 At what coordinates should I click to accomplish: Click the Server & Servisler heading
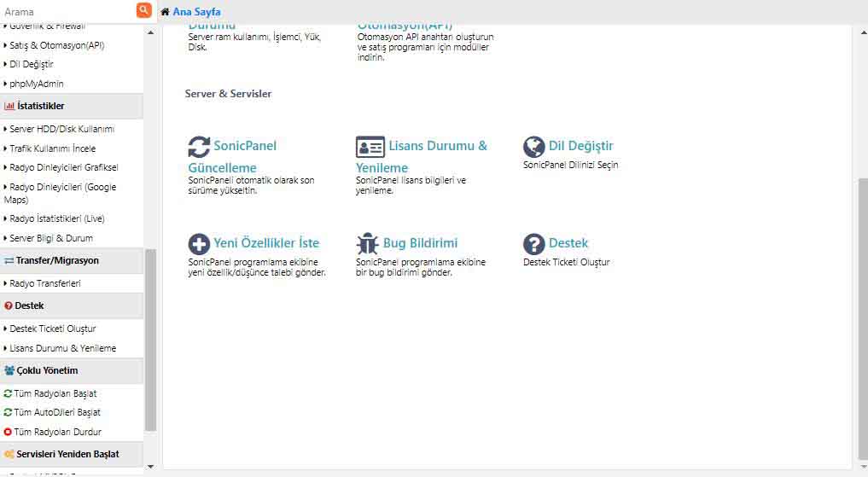(x=228, y=94)
